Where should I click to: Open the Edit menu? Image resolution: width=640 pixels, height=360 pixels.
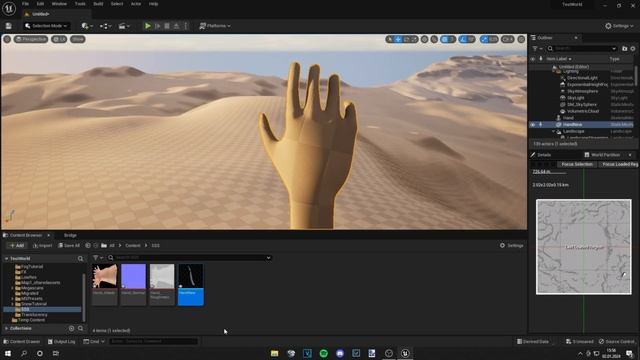(x=40, y=4)
